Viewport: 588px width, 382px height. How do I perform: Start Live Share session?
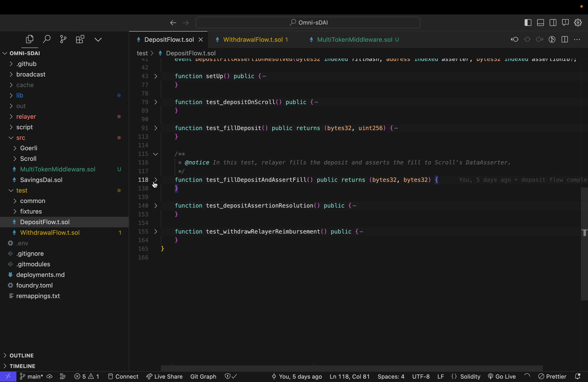click(165, 377)
